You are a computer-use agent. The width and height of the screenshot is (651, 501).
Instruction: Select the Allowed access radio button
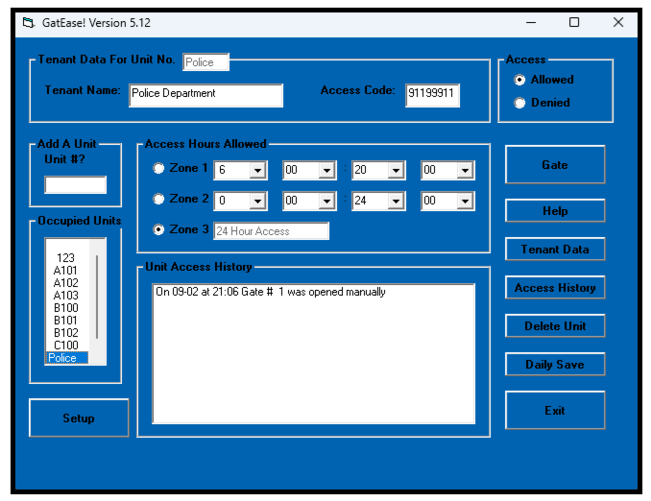[x=519, y=80]
